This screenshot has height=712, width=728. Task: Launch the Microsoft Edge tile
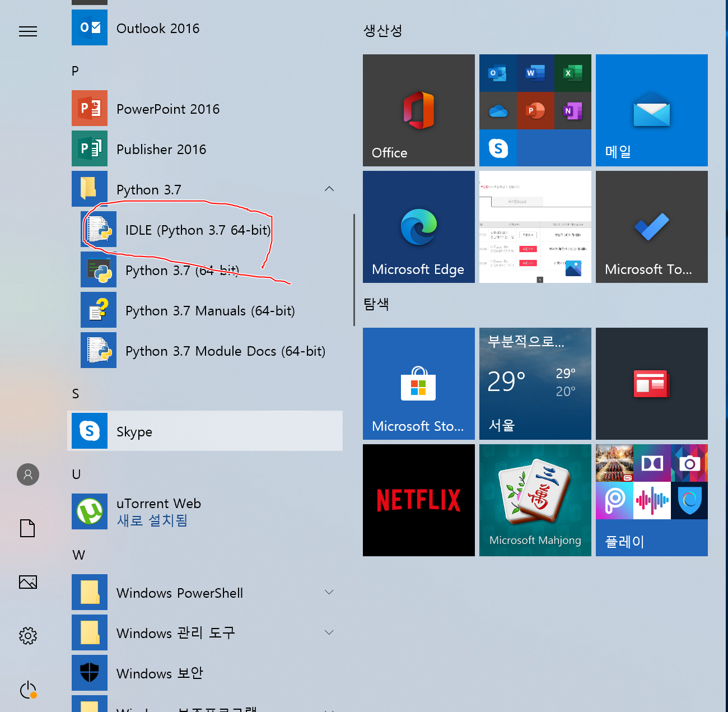pos(419,227)
